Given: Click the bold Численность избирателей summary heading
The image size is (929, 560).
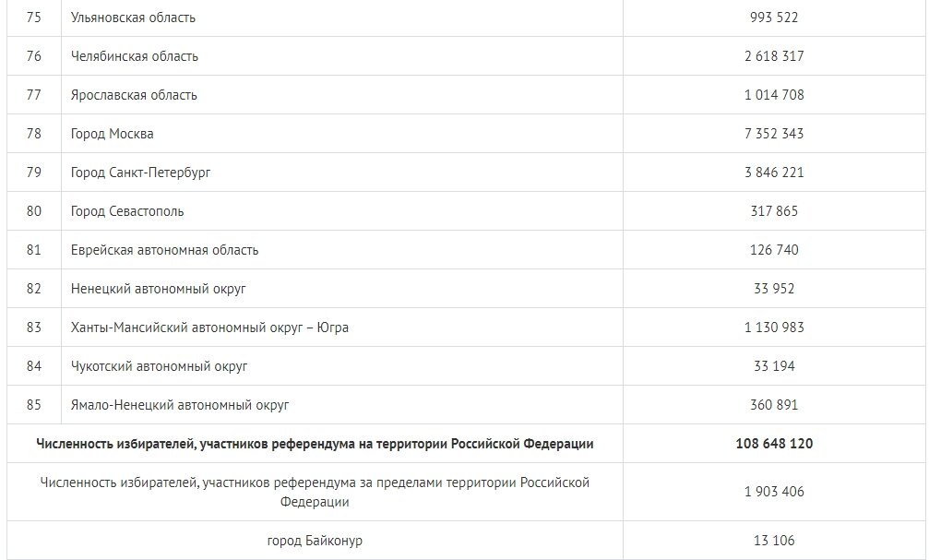Looking at the screenshot, I should [315, 444].
